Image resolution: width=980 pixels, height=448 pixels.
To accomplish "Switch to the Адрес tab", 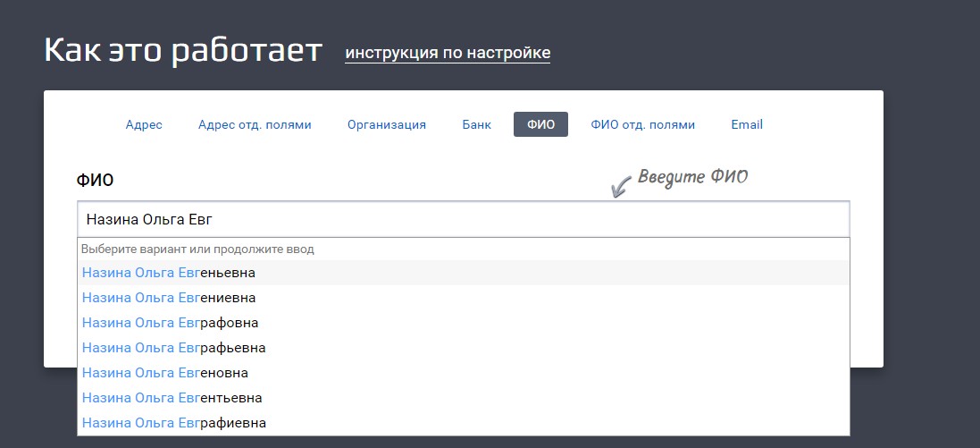I will click(x=144, y=124).
